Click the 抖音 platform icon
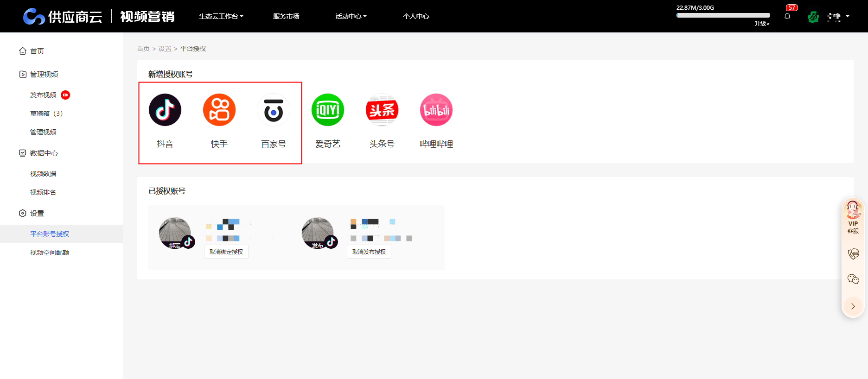This screenshot has width=868, height=379. pyautogui.click(x=165, y=110)
